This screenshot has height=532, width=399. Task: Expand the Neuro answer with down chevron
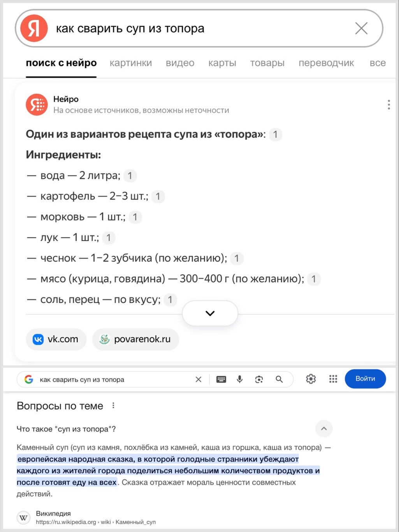210,313
